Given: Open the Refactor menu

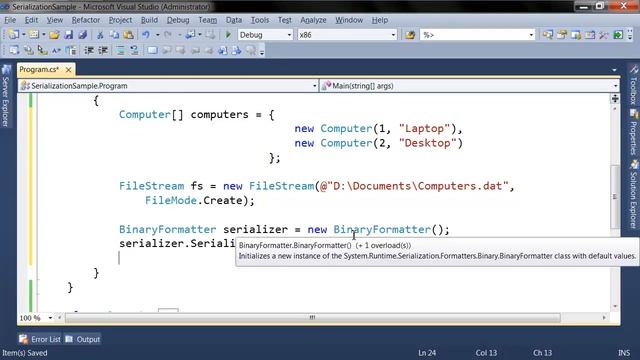Looking at the screenshot, I should 86,20.
